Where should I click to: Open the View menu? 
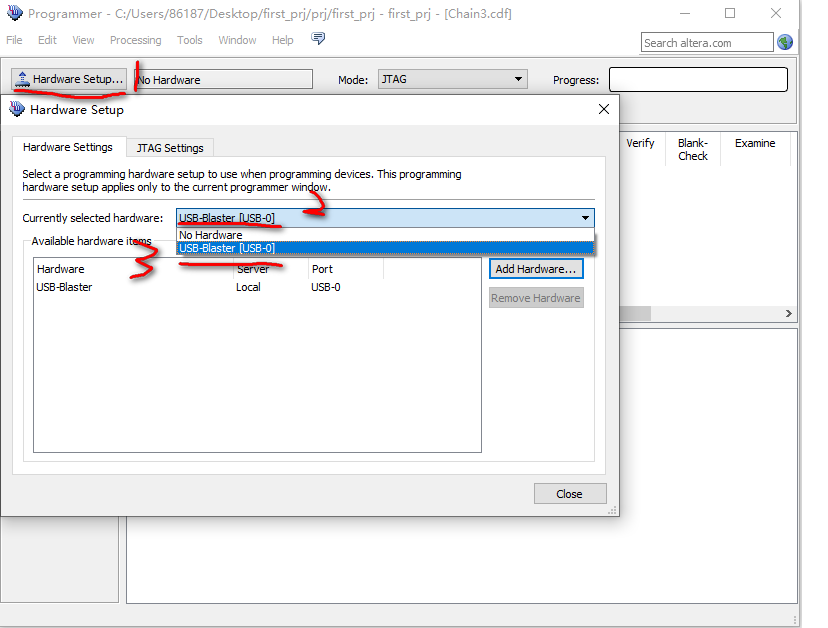pyautogui.click(x=83, y=40)
